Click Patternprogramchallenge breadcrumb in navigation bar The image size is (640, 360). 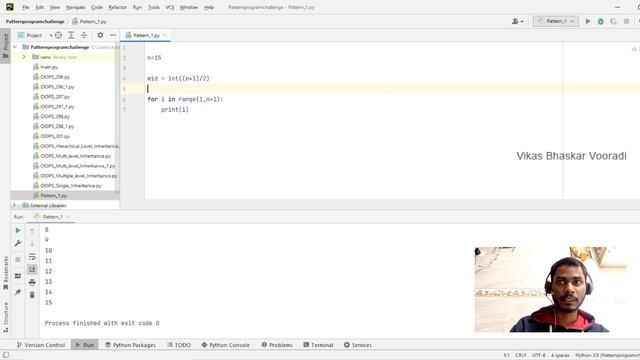click(x=35, y=21)
